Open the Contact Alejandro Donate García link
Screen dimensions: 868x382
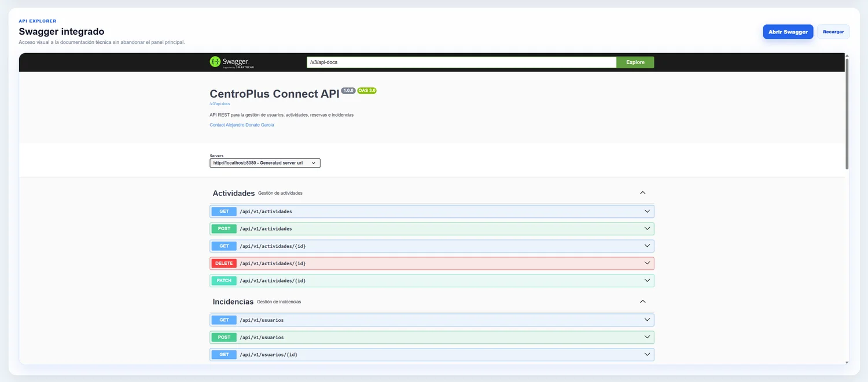pos(242,125)
